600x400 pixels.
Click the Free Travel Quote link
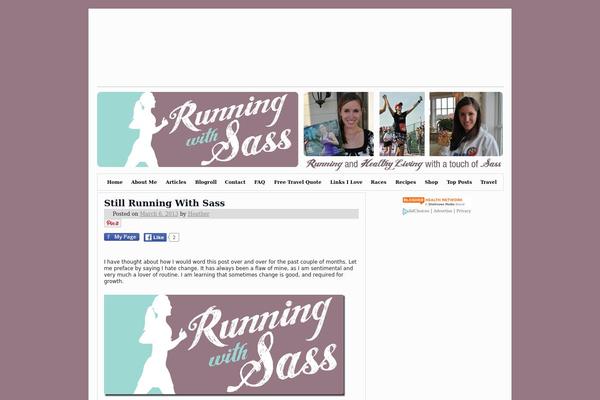click(x=297, y=182)
